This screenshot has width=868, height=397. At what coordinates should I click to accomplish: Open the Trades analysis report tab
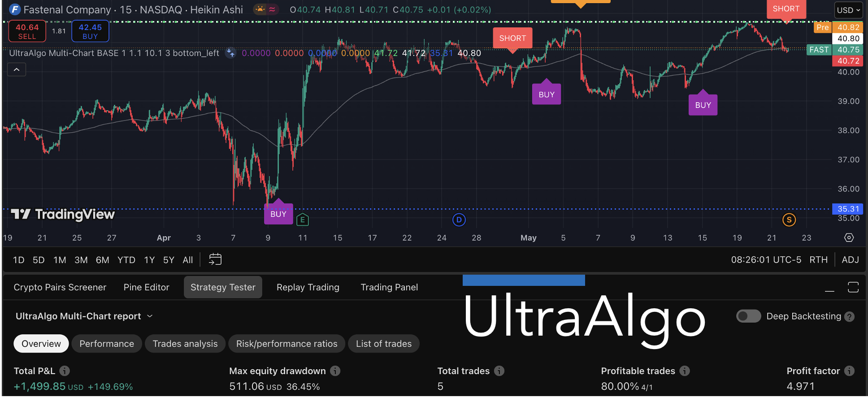[185, 344]
